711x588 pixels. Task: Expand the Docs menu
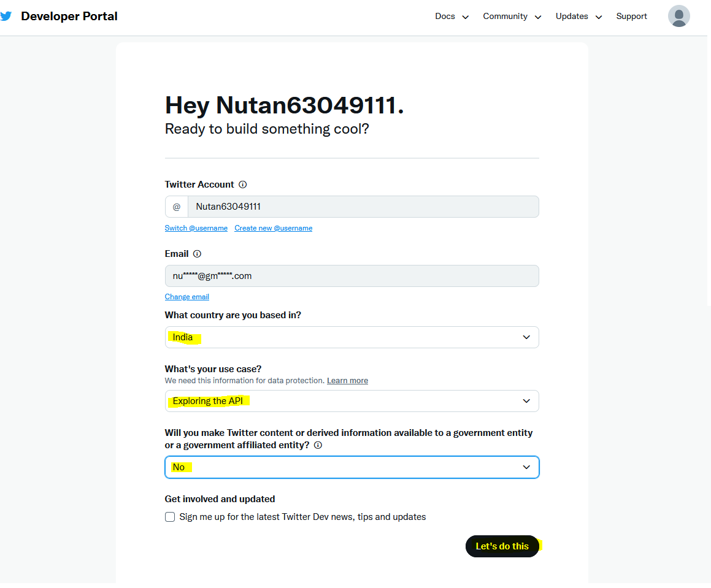click(452, 17)
